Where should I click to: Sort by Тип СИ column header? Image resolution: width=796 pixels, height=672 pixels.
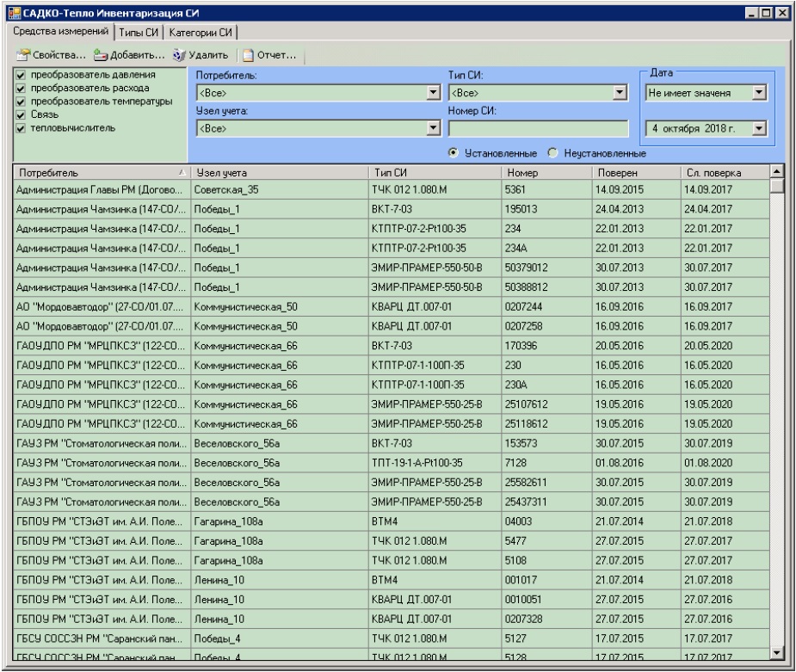435,173
